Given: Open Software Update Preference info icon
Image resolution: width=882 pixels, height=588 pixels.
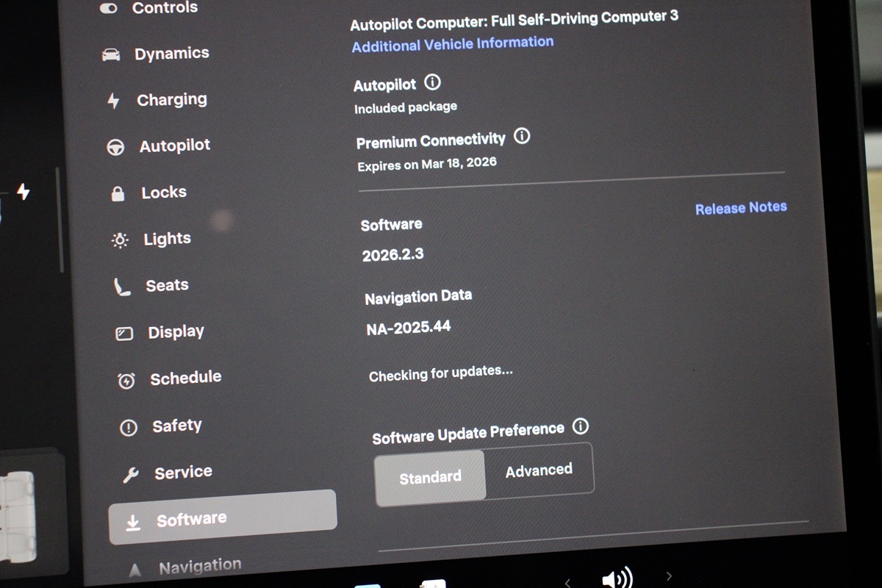Looking at the screenshot, I should 581,426.
